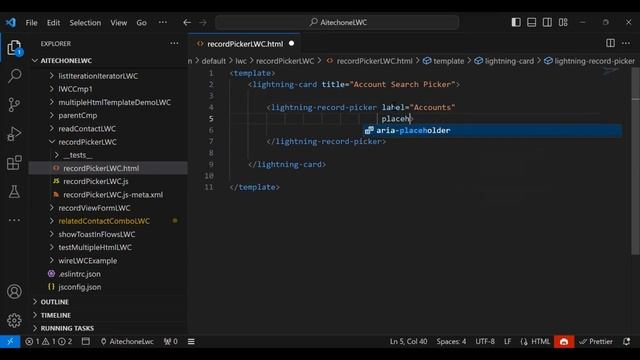The image size is (640, 360).
Task: Click the red status bar icon
Action: (564, 342)
